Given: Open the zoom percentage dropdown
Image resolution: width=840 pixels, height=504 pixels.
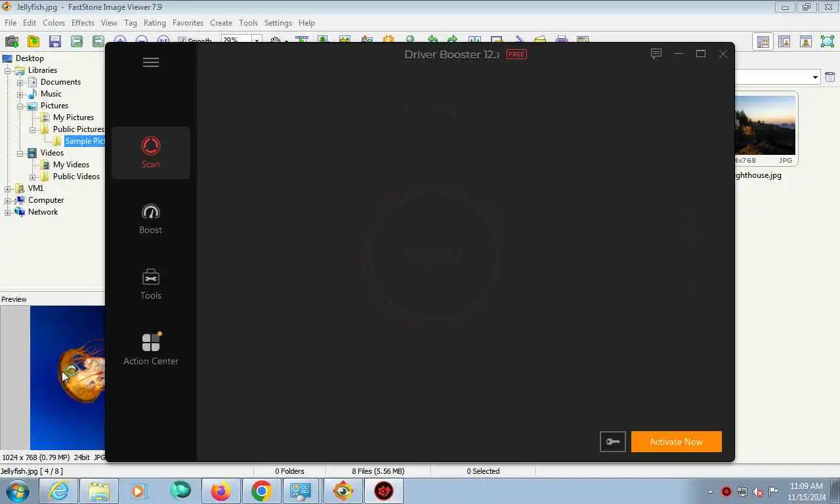Looking at the screenshot, I should 257,41.
